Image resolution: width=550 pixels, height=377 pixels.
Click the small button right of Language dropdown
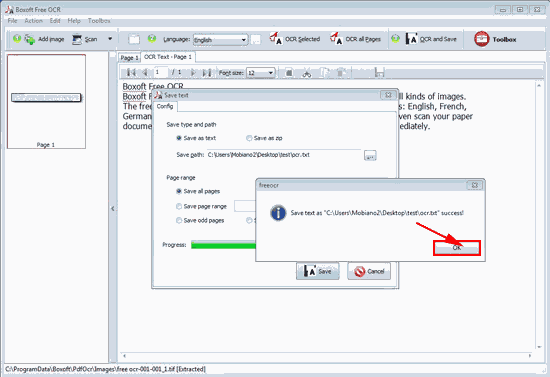coord(256,40)
